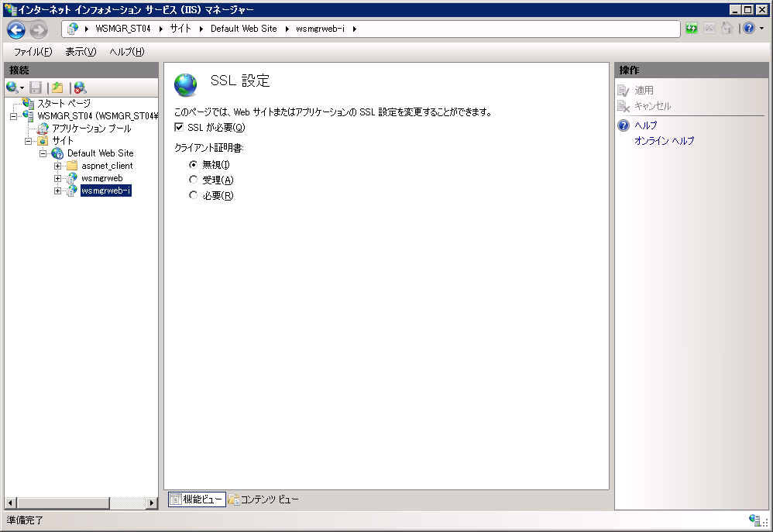Click the 適用 apply icon in 操作 pane
Image resolution: width=773 pixels, height=532 pixels.
624,91
